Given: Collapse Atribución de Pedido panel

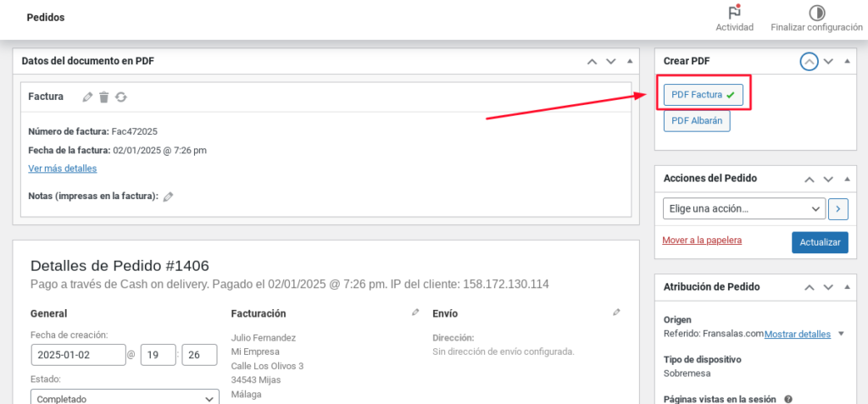Looking at the screenshot, I should [x=847, y=286].
